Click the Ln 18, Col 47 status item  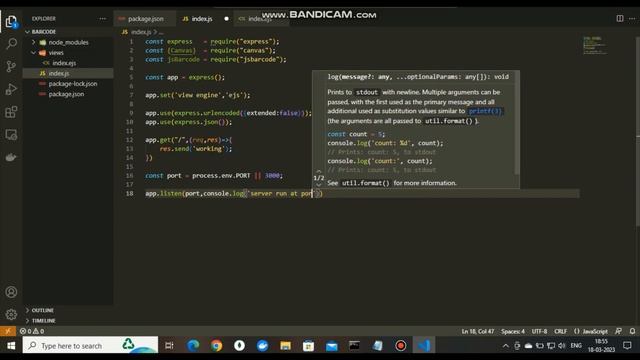478,331
